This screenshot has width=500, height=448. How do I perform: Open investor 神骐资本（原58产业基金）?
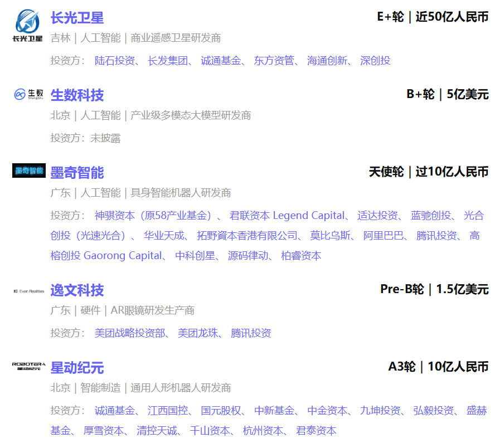[x=153, y=216]
